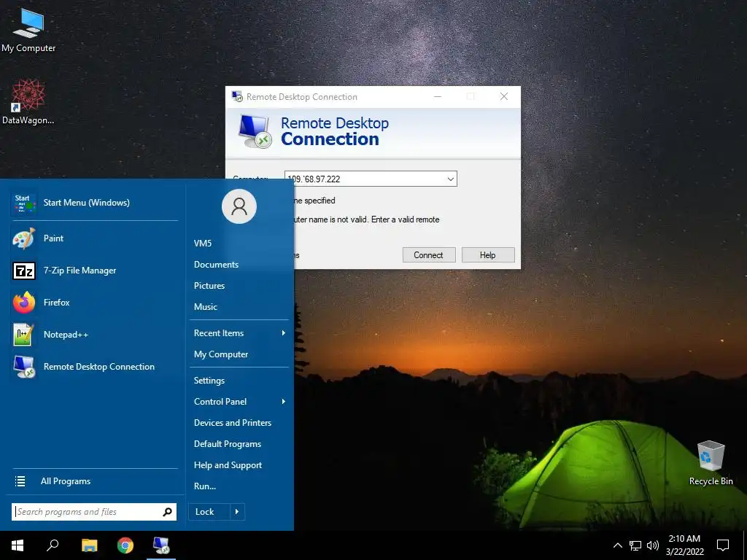The image size is (747, 560).
Task: Open the volume speaker tray icon
Action: [x=653, y=545]
